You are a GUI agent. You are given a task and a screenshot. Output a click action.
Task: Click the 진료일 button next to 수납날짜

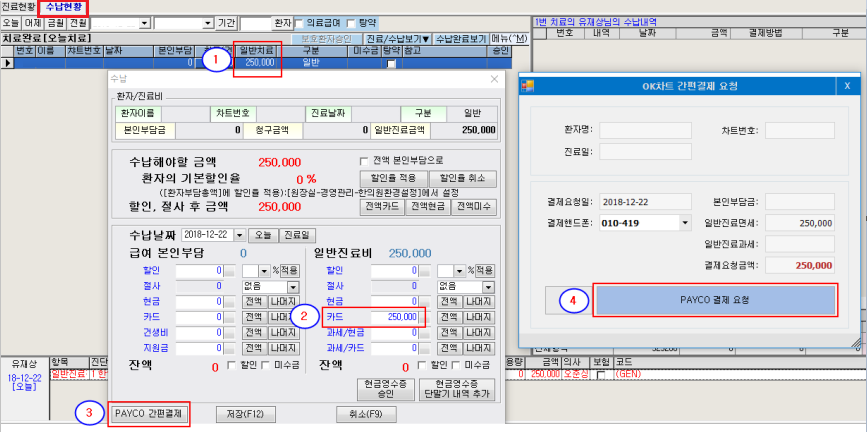pos(297,235)
